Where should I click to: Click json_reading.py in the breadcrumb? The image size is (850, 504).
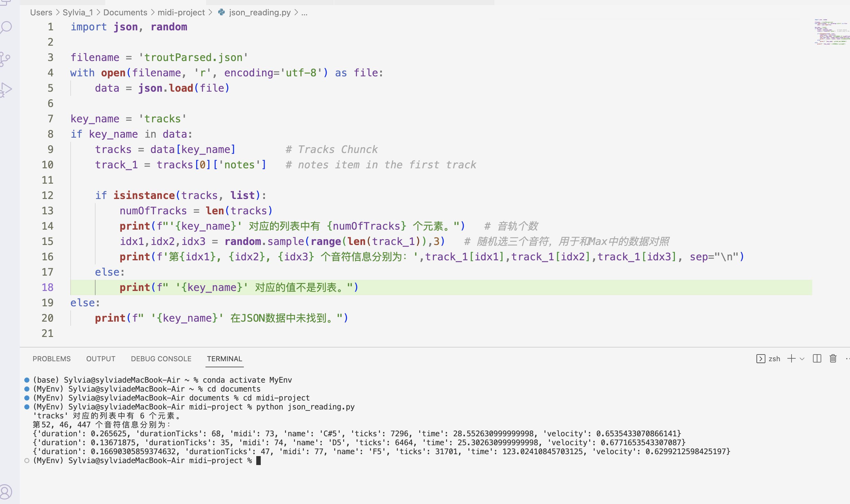259,12
